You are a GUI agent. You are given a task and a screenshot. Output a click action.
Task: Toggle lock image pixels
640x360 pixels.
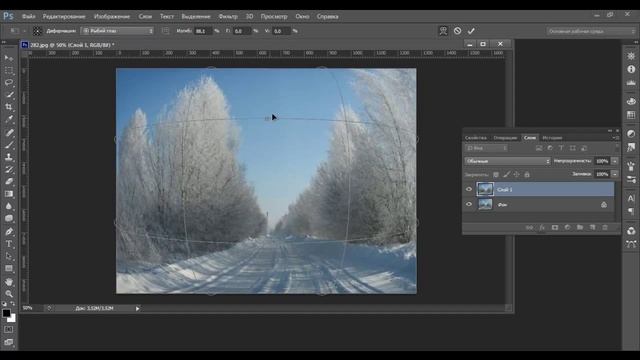pos(507,175)
